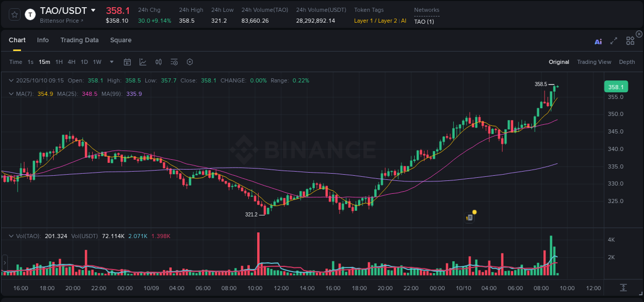
Task: Open the extra timeframe intervals dropdown
Action: click(111, 61)
